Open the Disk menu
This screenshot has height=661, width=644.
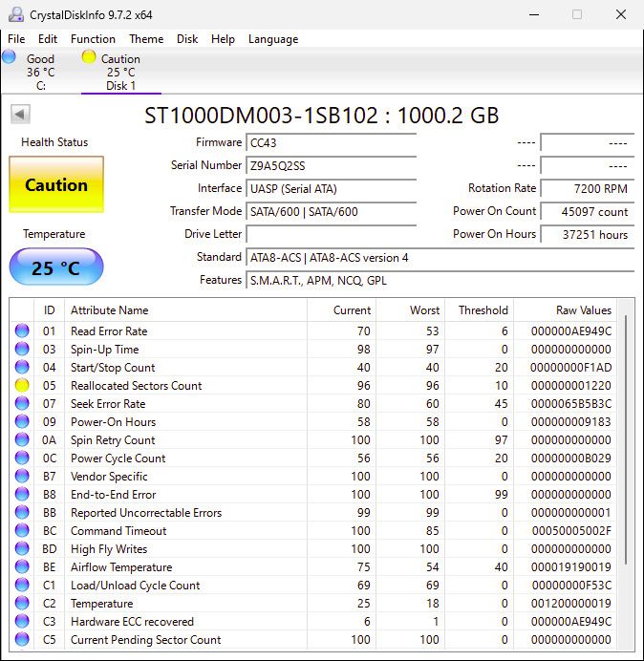click(187, 39)
